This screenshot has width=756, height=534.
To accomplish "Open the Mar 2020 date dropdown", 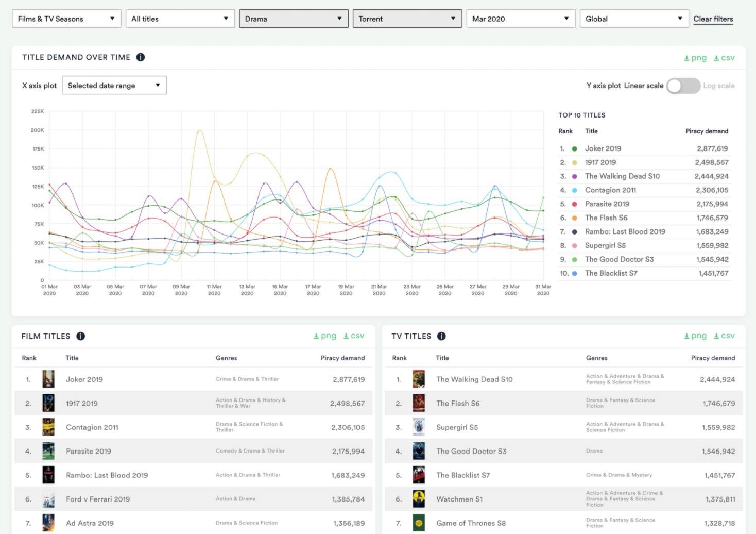I will coord(521,19).
